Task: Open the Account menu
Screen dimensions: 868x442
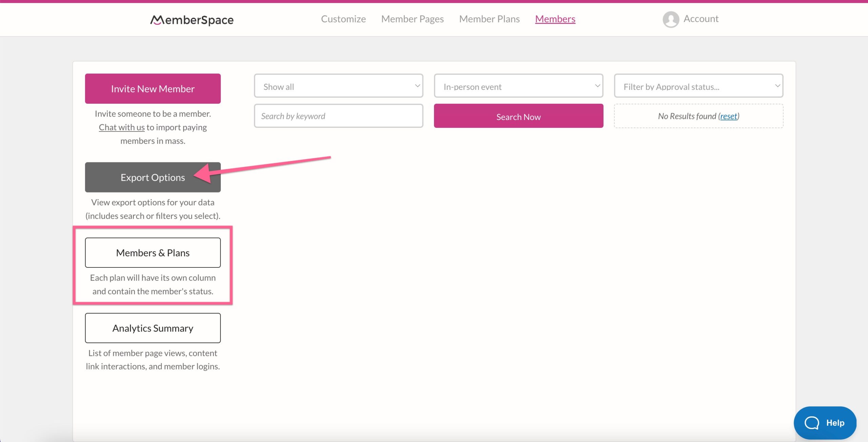Action: [701, 19]
